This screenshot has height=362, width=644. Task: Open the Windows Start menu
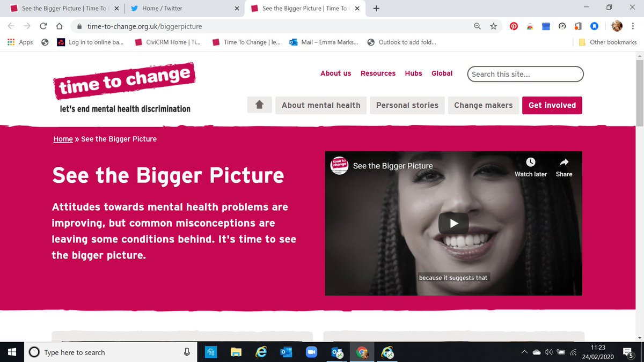tap(12, 352)
